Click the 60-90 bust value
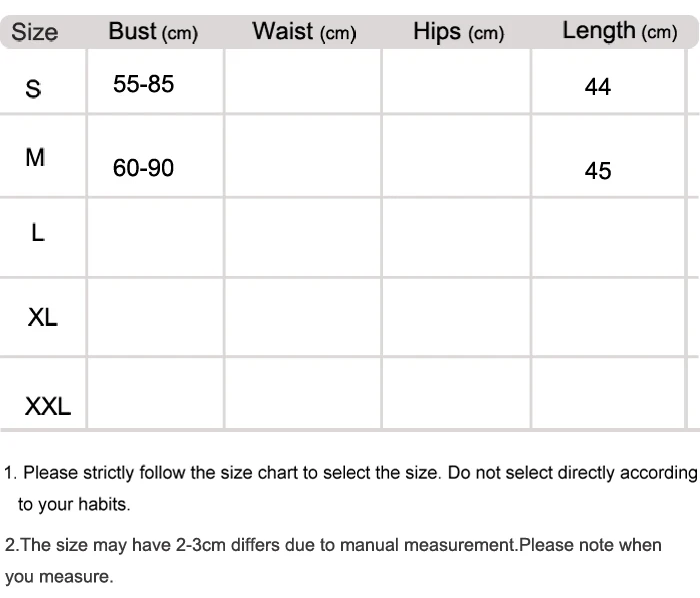Screen dimensions: 700x598 (143, 168)
